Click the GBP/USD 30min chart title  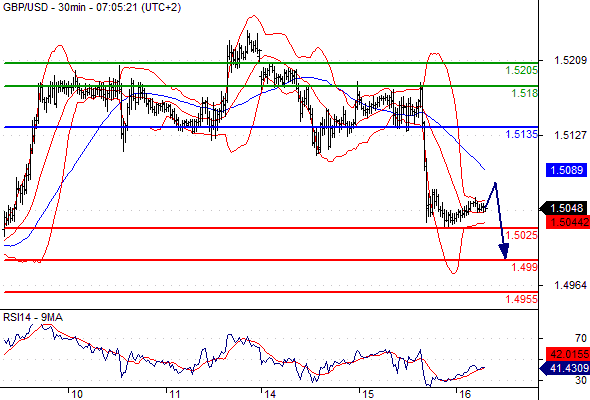(x=91, y=7)
